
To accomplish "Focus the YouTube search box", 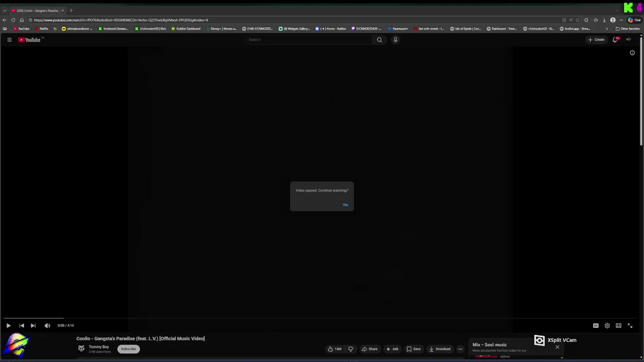I will coord(308,40).
